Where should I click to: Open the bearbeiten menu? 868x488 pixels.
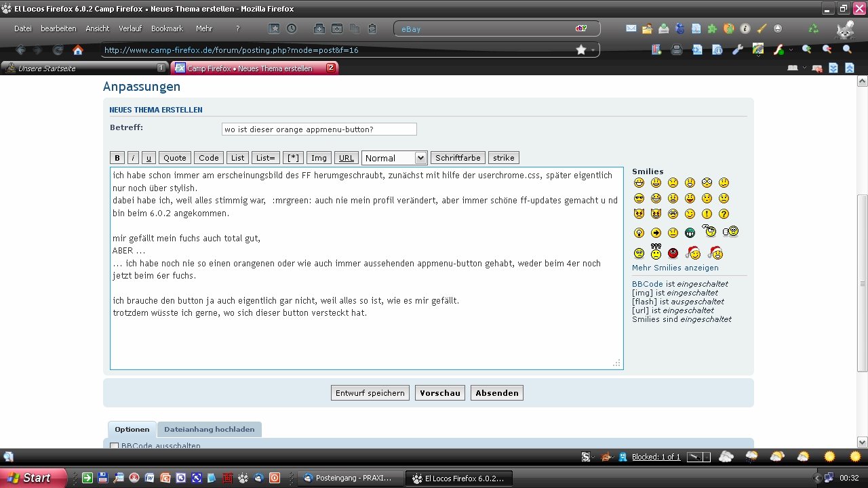pos(58,28)
